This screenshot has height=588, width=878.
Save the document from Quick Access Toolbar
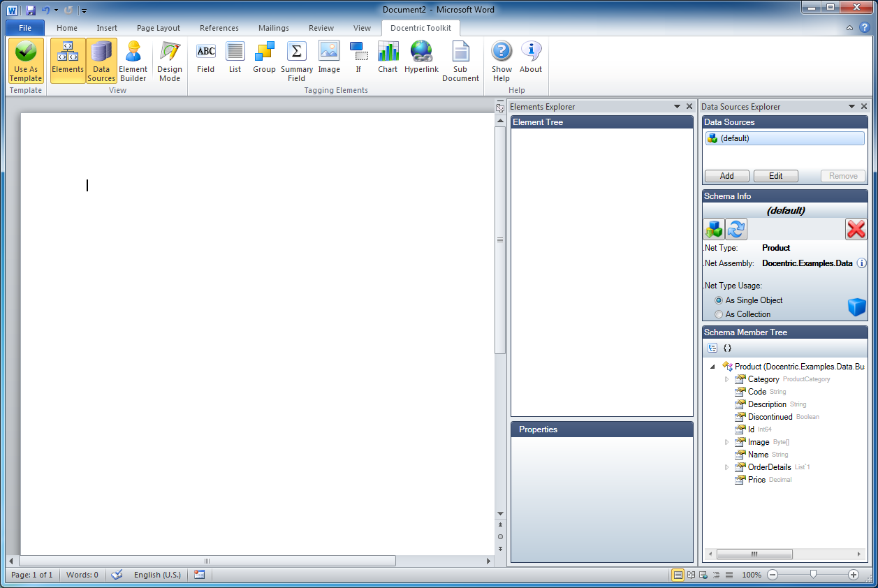pyautogui.click(x=31, y=10)
